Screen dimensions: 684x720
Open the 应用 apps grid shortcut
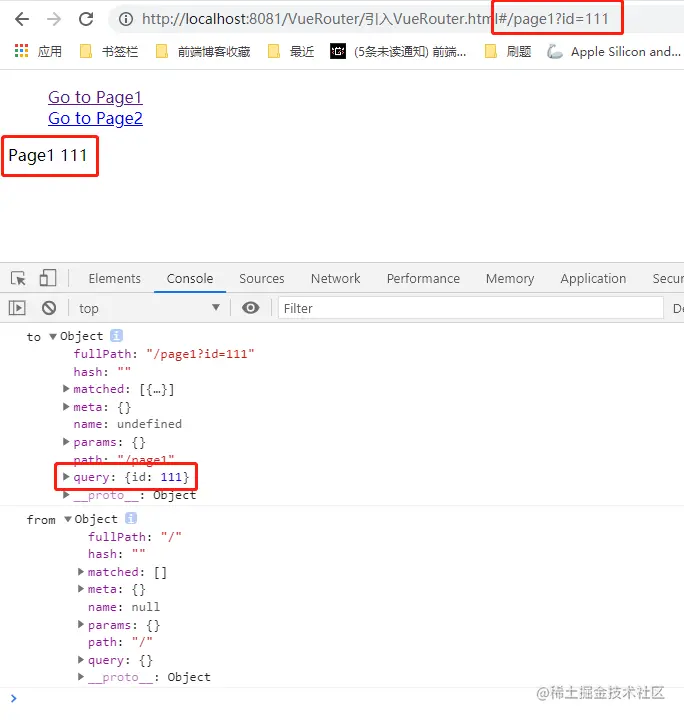pos(38,51)
